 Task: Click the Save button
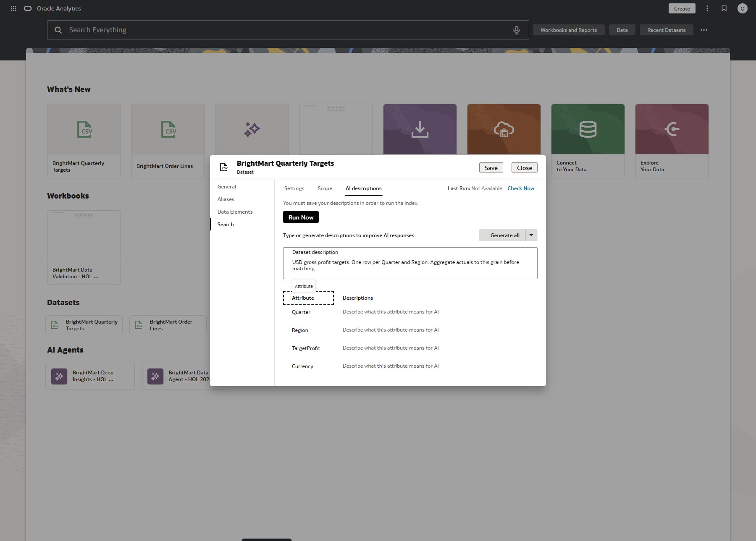pyautogui.click(x=491, y=167)
